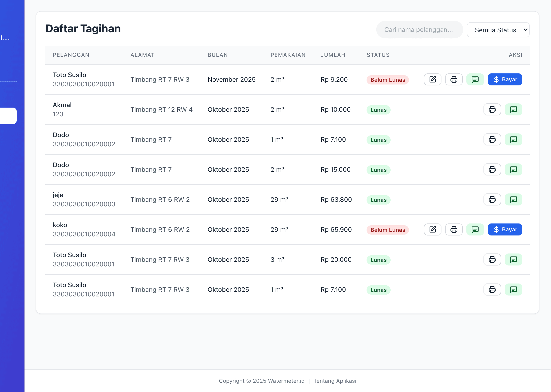Pay koko's Rp 65.900 bill with Bayar
This screenshot has height=392, width=551.
[x=505, y=229]
